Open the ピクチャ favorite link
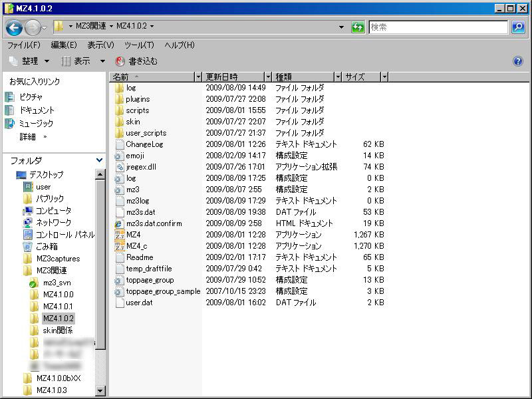This screenshot has width=532, height=399. coord(31,97)
